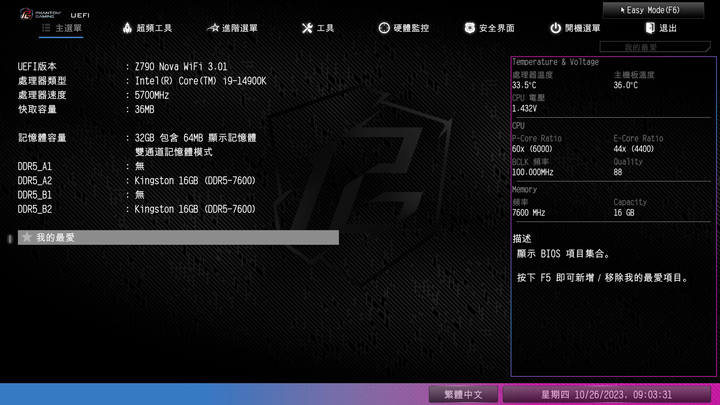Image resolution: width=720 pixels, height=405 pixels.
Task: Click the door icon next to 退出
Action: click(650, 28)
